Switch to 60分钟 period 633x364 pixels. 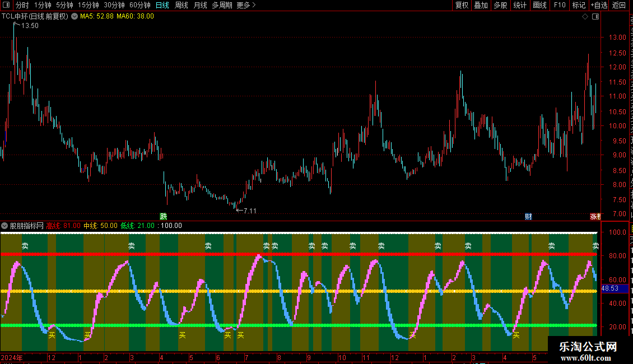[x=140, y=5]
